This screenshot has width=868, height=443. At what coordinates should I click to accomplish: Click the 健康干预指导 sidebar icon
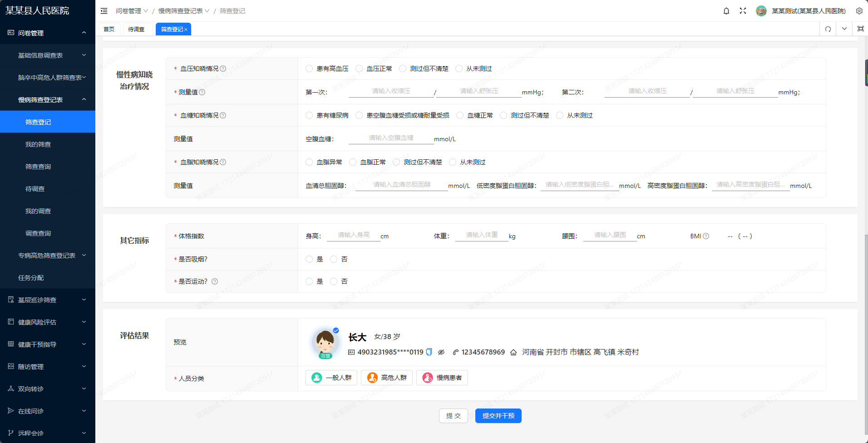click(x=11, y=344)
